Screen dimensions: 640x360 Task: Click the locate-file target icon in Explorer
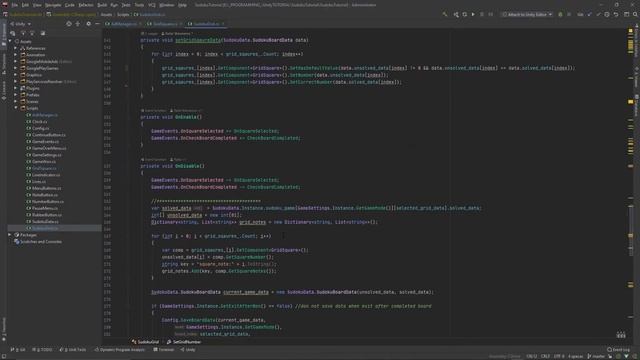tap(69, 24)
